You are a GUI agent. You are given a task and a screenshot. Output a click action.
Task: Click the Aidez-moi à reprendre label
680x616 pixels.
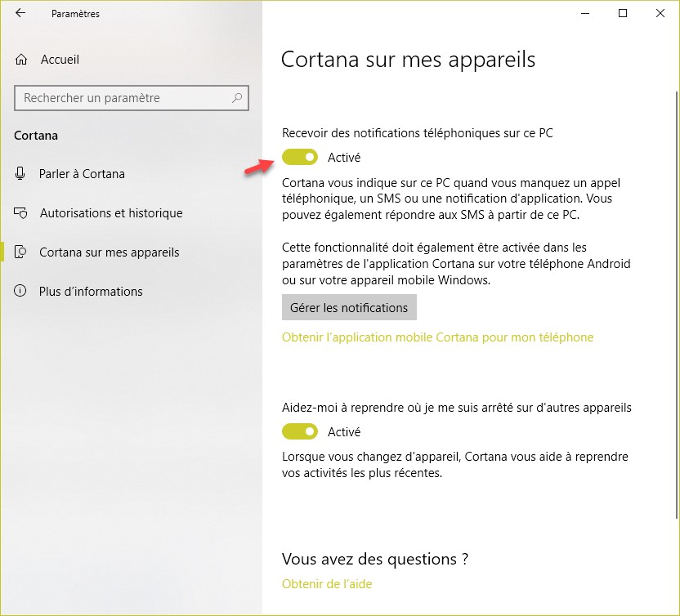point(457,408)
